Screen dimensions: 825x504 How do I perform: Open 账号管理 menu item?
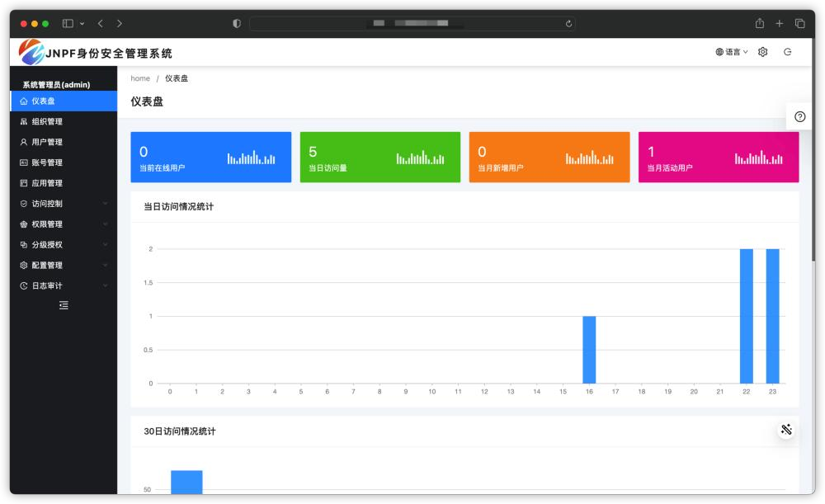64,163
